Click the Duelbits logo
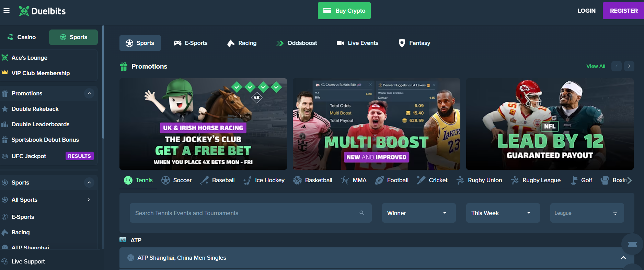Image resolution: width=644 pixels, height=270 pixels. point(42,11)
